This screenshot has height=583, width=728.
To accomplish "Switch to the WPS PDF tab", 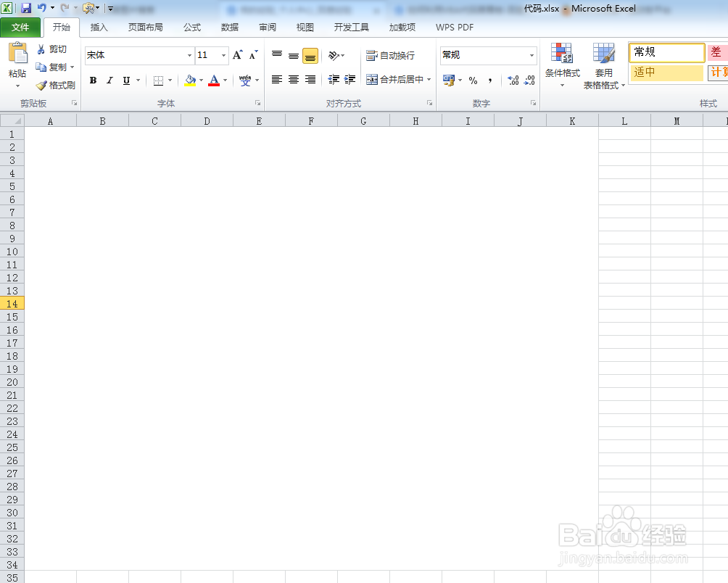I will pyautogui.click(x=455, y=28).
